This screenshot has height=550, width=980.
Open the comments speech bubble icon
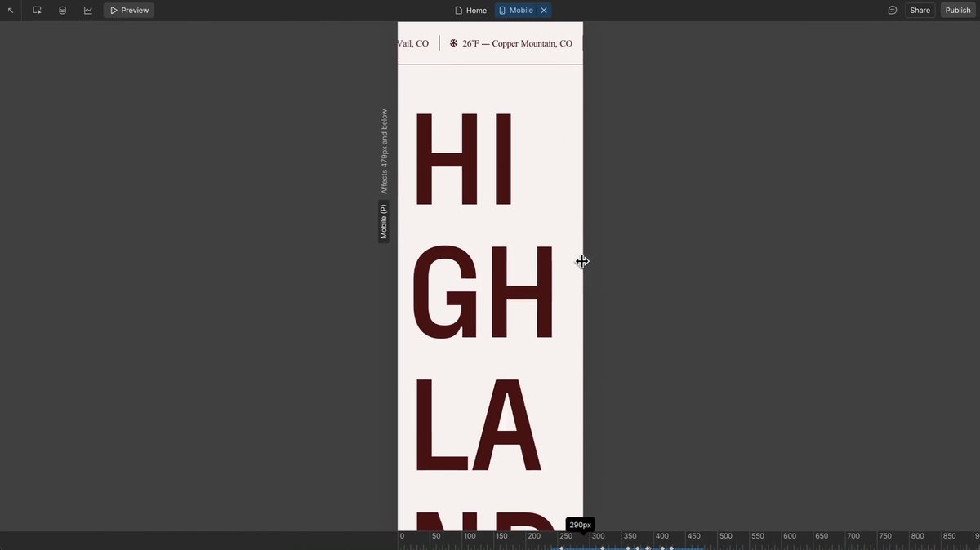[x=893, y=11]
